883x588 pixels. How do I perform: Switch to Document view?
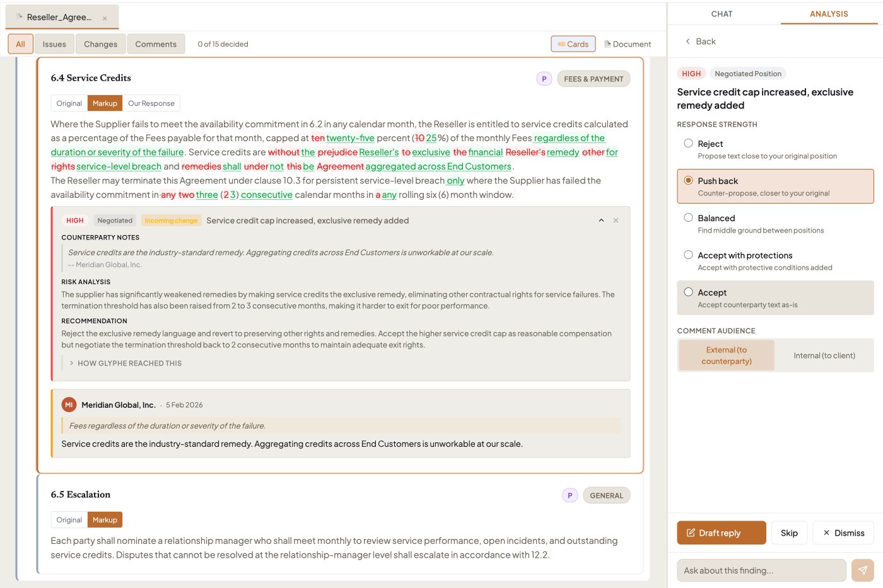coord(628,44)
